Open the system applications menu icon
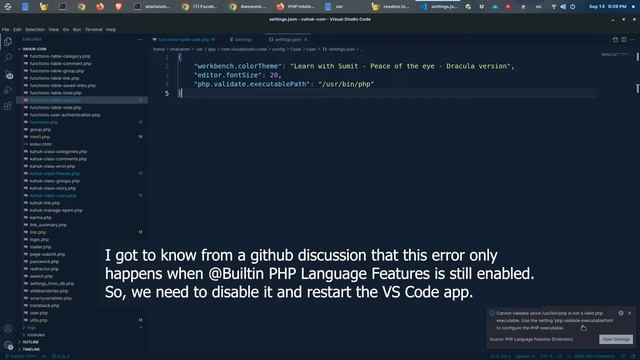Screen dimensions: 640x360 pyautogui.click(x=7, y=7)
